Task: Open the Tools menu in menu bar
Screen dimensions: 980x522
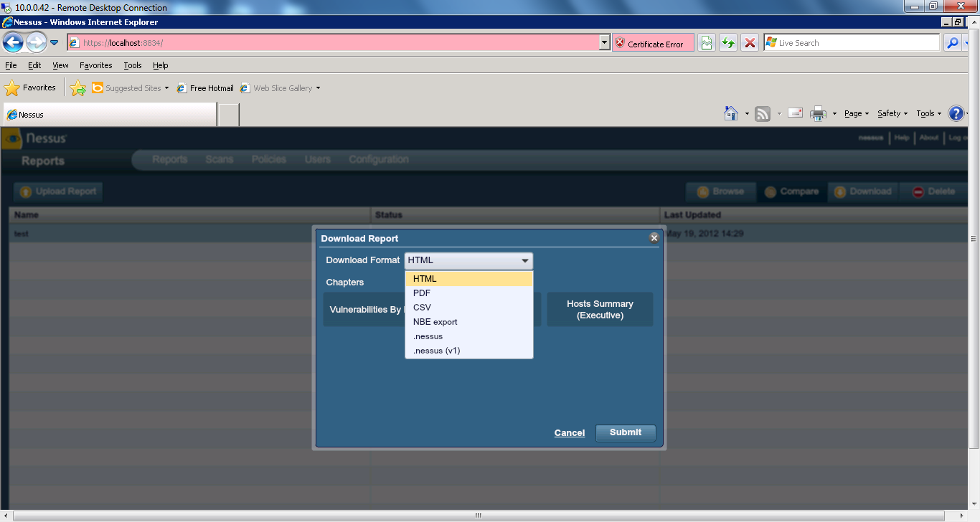Action: [x=133, y=65]
